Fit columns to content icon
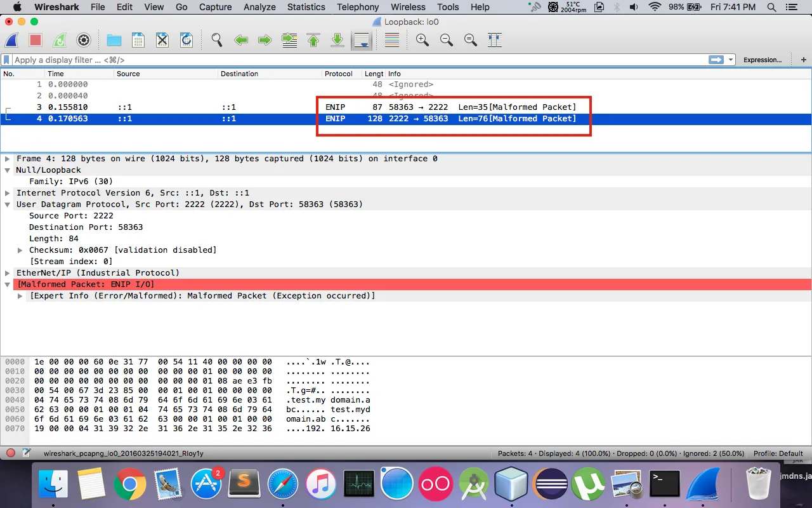 tap(495, 40)
